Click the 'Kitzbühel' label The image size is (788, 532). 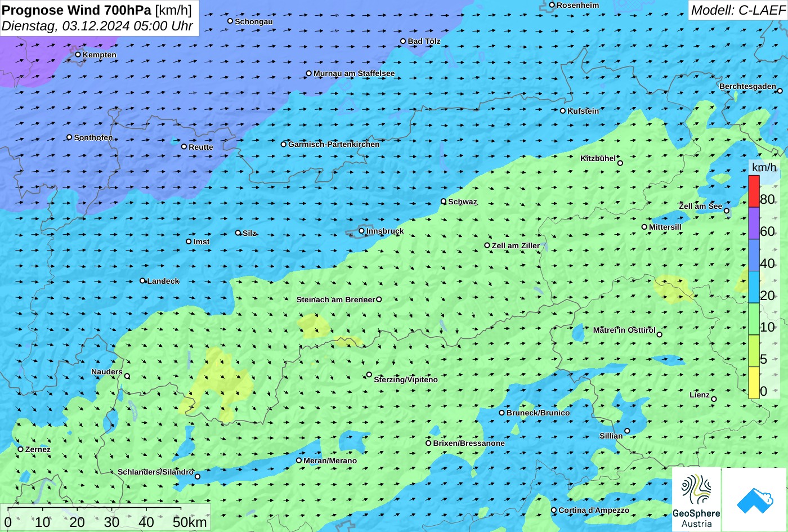point(598,159)
